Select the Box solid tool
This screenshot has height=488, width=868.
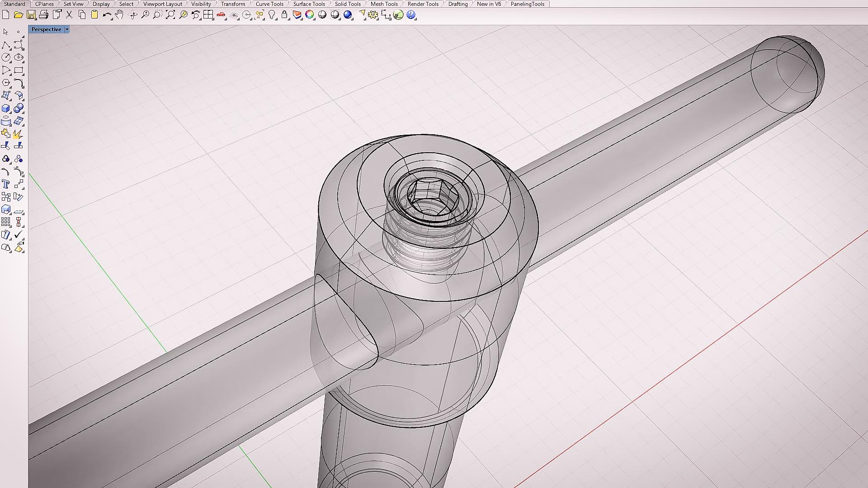coord(6,108)
